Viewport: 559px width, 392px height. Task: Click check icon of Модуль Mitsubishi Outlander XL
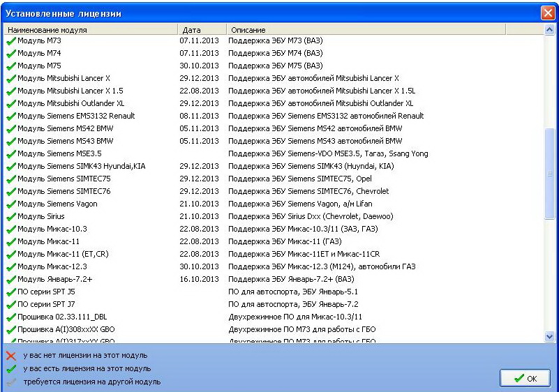[11, 104]
